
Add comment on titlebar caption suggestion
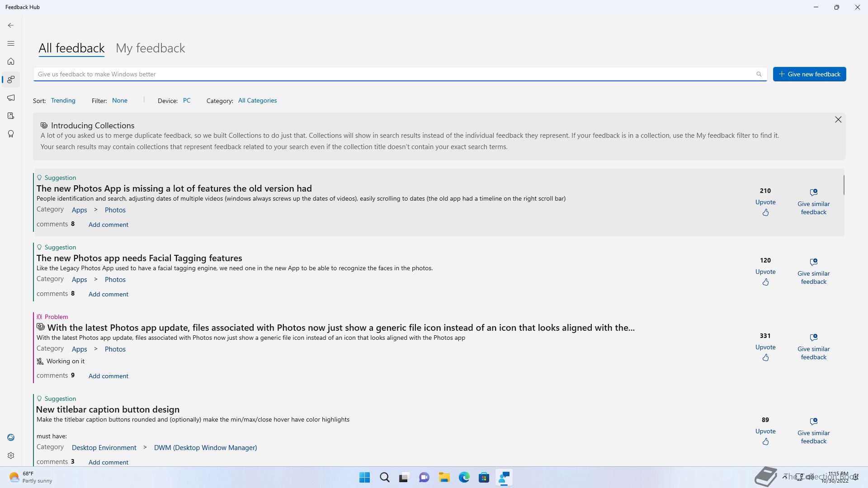108,462
